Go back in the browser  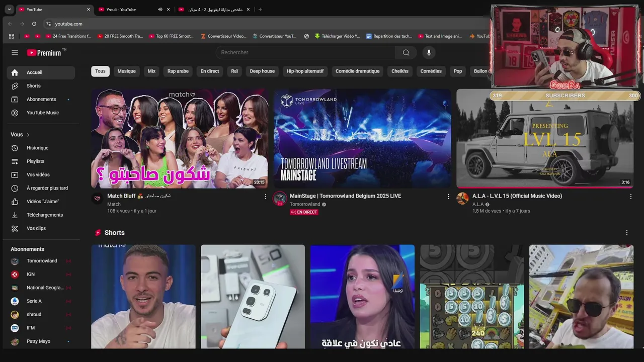point(10,24)
